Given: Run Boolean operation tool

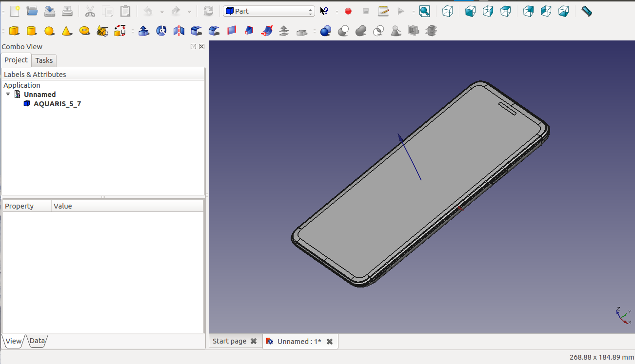Looking at the screenshot, I should click(x=326, y=31).
